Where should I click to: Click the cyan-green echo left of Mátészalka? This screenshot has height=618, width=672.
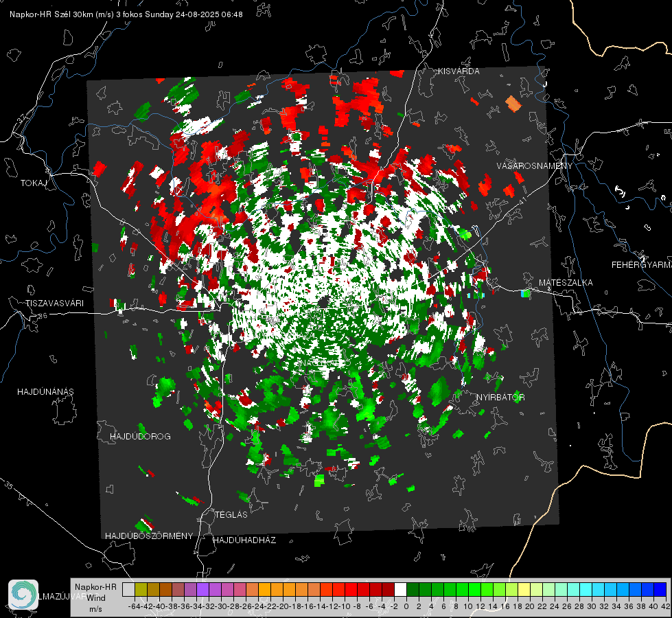(525, 294)
